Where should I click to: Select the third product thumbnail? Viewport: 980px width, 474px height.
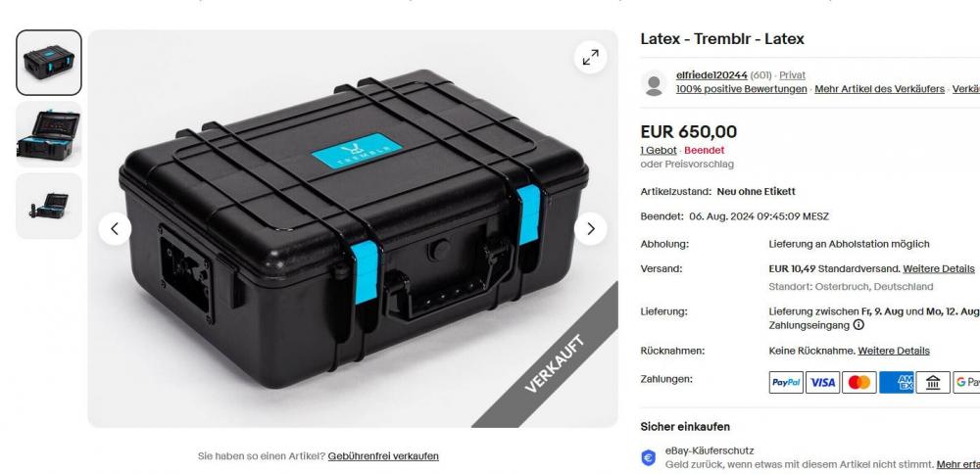point(49,206)
